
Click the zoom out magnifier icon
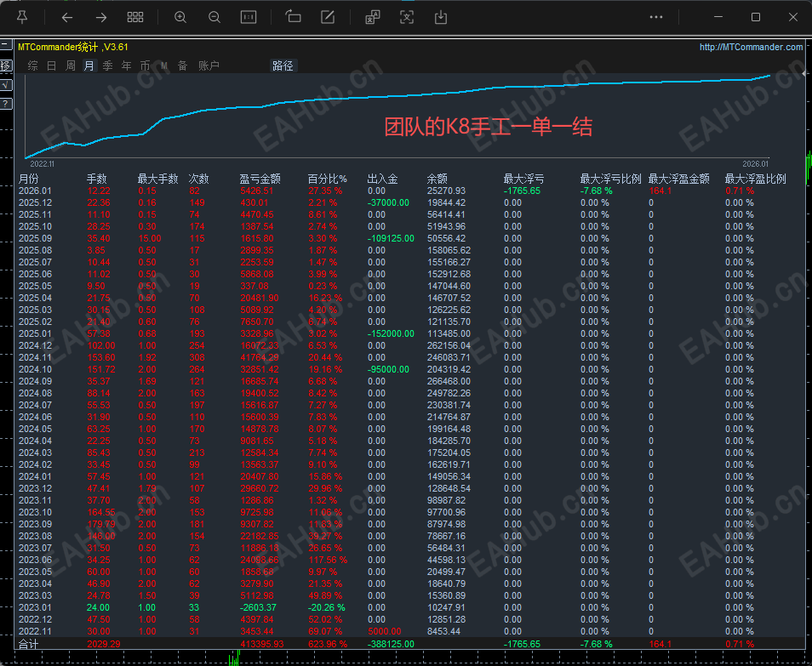(214, 17)
